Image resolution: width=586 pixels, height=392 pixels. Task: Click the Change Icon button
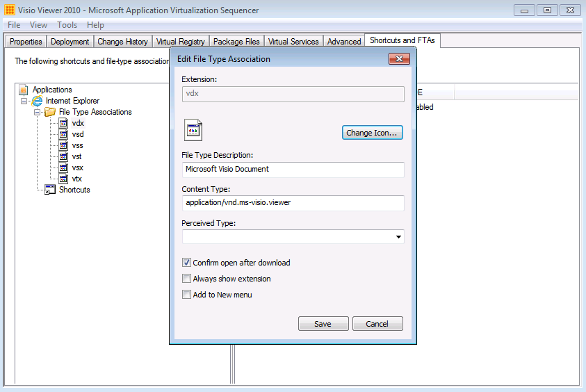372,133
